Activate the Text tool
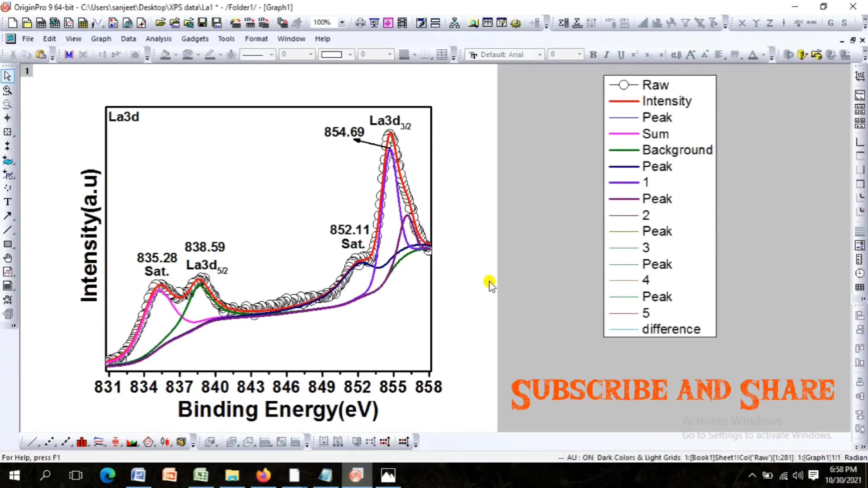This screenshot has height=488, width=868. [x=7, y=202]
